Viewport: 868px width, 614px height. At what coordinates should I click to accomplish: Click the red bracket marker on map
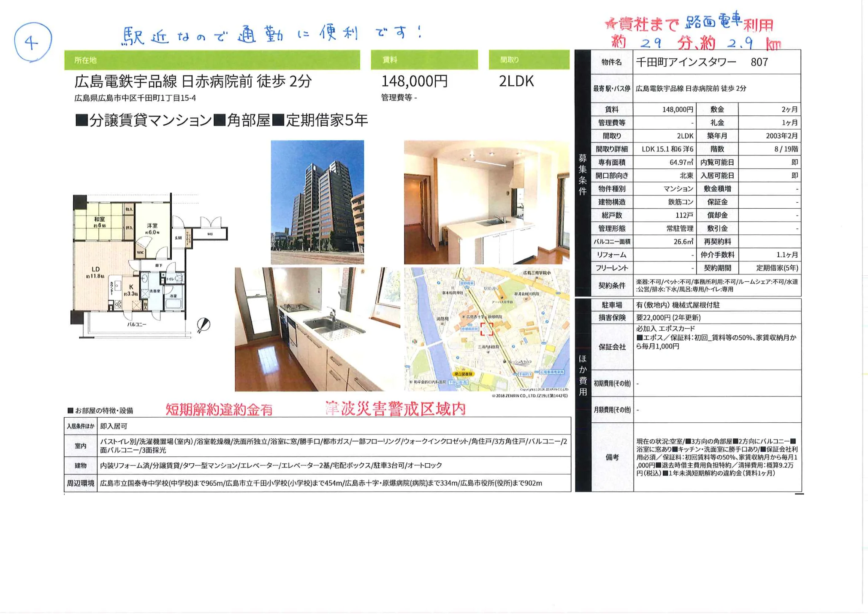coord(486,329)
